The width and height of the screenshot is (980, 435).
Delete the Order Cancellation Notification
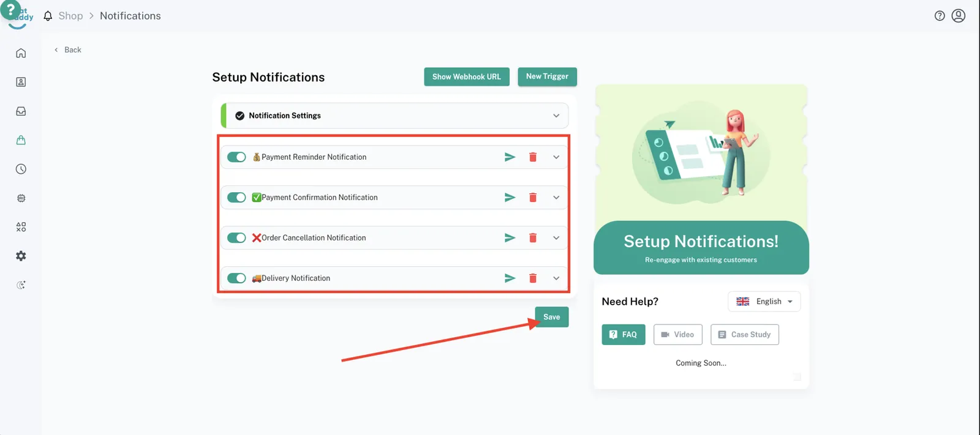533,238
